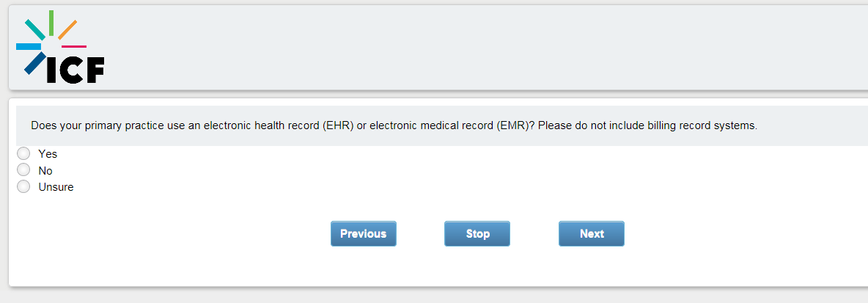Click the Unsure answer label text
The width and height of the screenshot is (868, 303).
(56, 187)
